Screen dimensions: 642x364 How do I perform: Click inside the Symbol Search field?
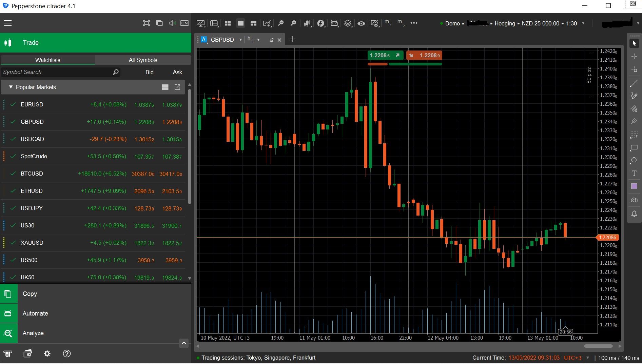tap(54, 72)
